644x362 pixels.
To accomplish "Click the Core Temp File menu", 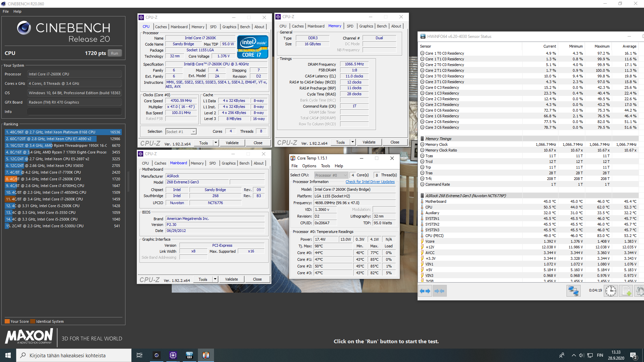I will pos(294,166).
